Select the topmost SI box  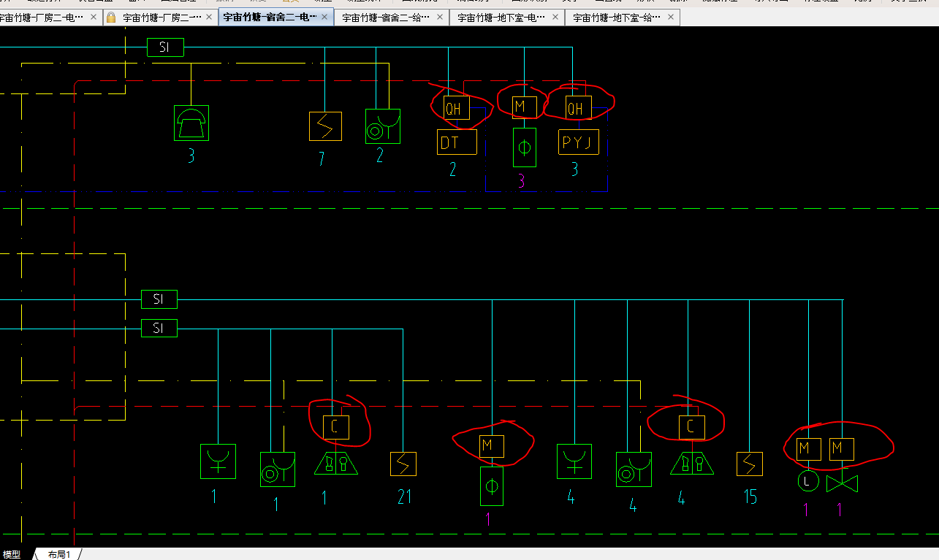tap(165, 48)
